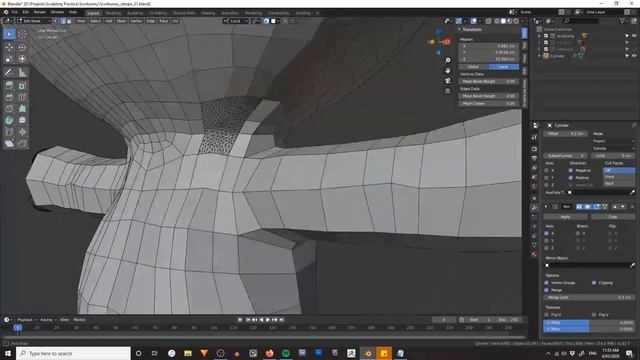Set transform space to Global
The image size is (640, 360).
coord(473,67)
